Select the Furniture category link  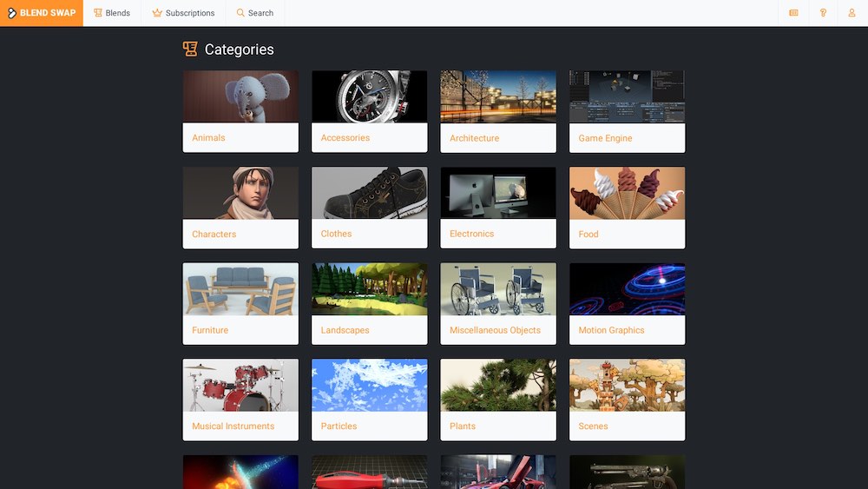pos(210,330)
